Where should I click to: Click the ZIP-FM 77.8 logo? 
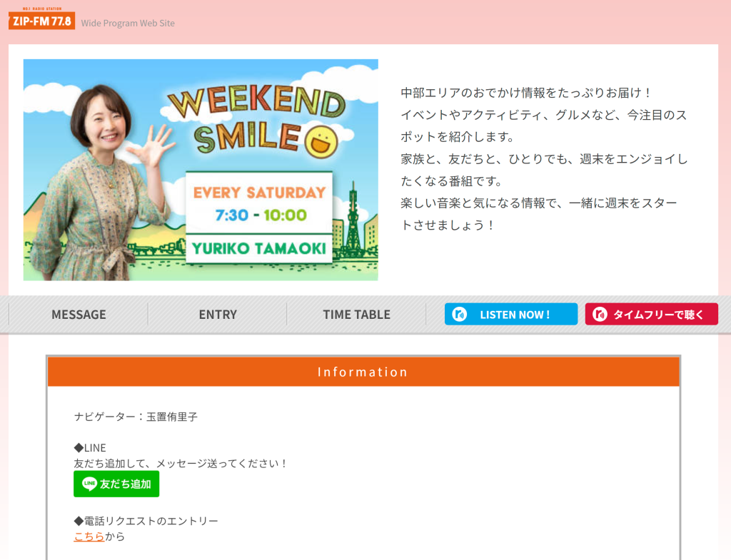click(x=41, y=19)
